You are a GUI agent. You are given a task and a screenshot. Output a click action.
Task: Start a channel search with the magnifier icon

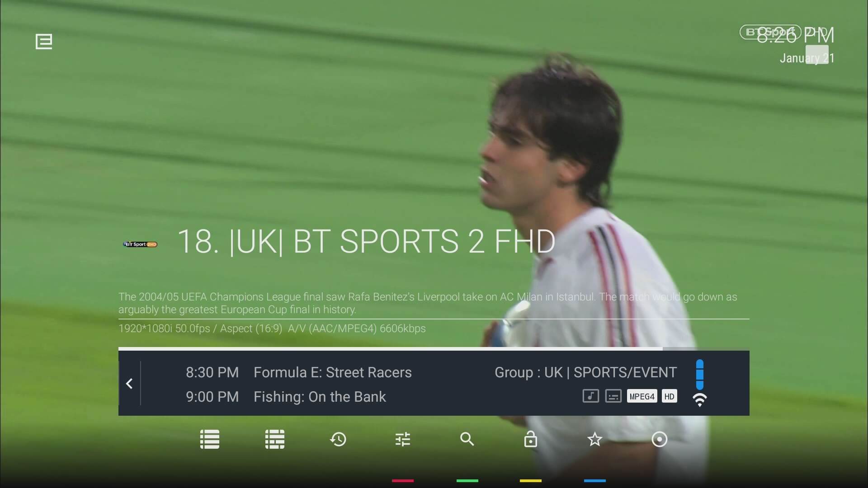point(467,439)
